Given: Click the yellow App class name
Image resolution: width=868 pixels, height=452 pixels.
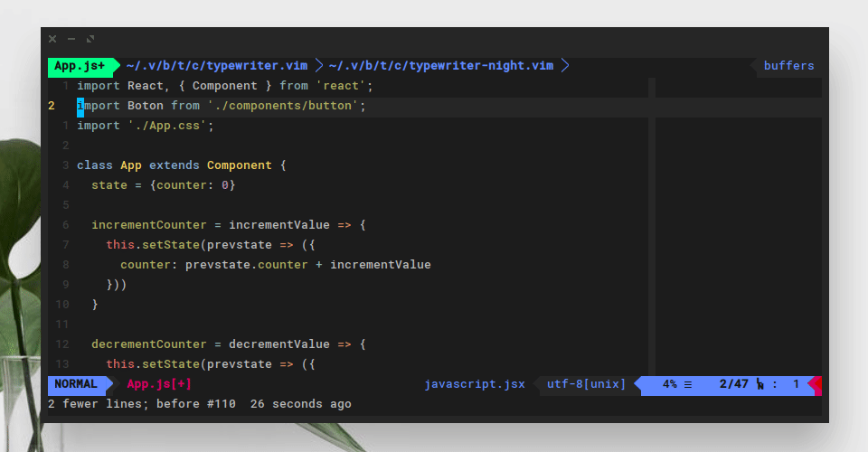Looking at the screenshot, I should pos(130,165).
